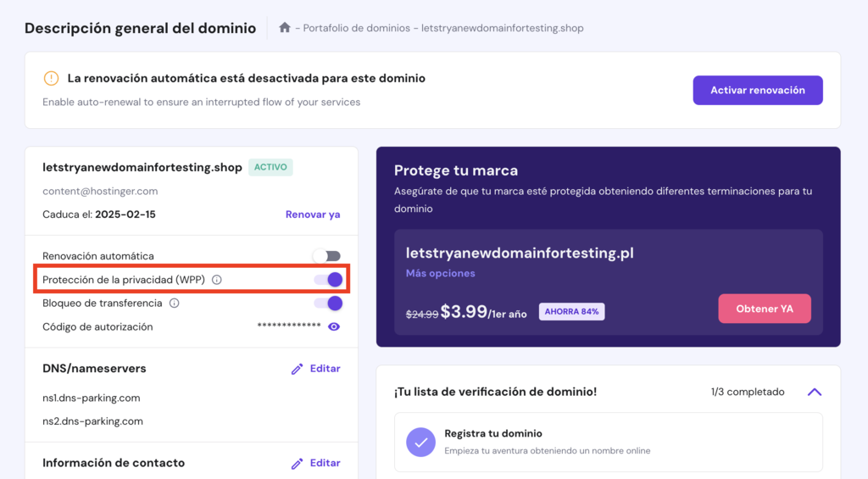Click the pink Obtener YA button

coord(765,309)
